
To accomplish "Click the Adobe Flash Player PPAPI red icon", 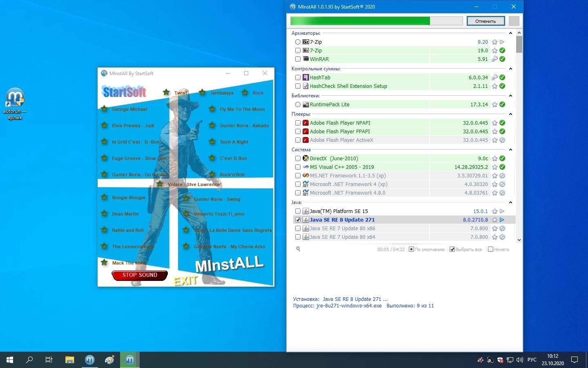I will pyautogui.click(x=306, y=131).
